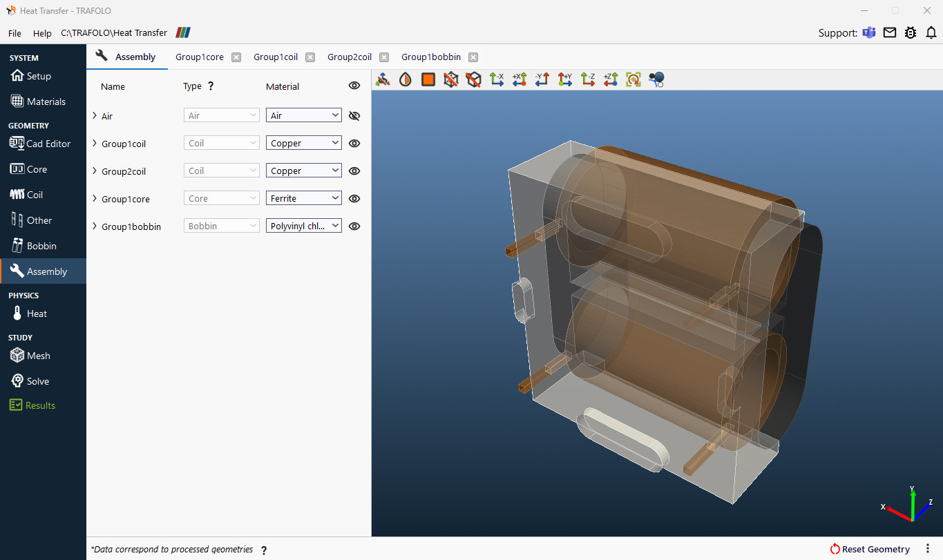
Task: Click the orange solid square icon
Action: pyautogui.click(x=428, y=79)
